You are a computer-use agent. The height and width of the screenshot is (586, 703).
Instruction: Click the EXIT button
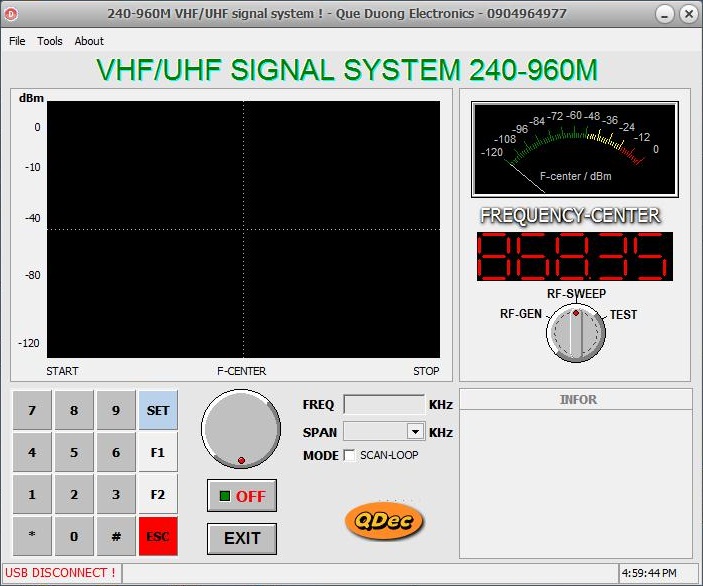(x=242, y=538)
